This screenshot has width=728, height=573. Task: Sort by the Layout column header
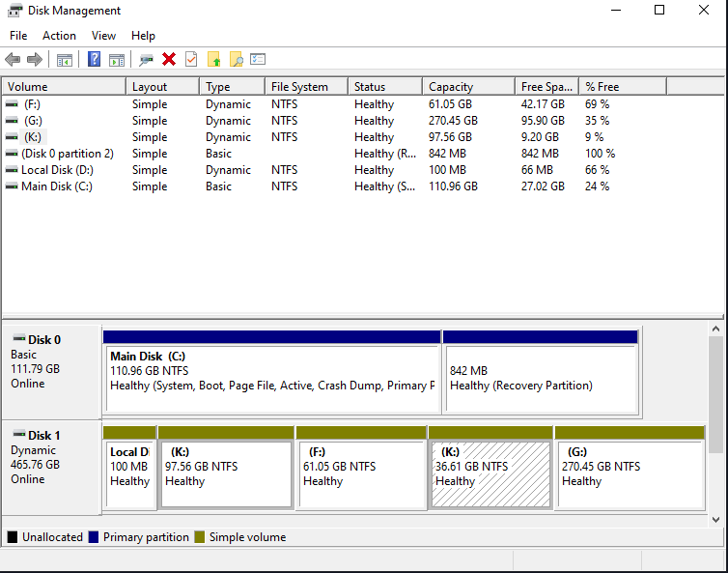coord(162,86)
